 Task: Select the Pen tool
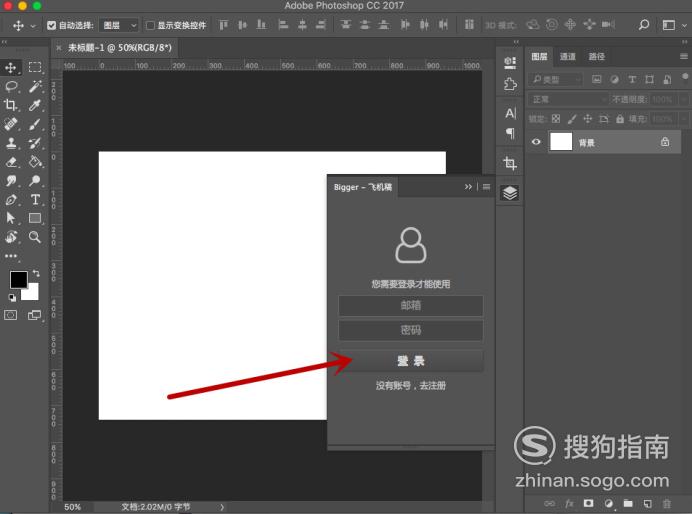pos(11,199)
